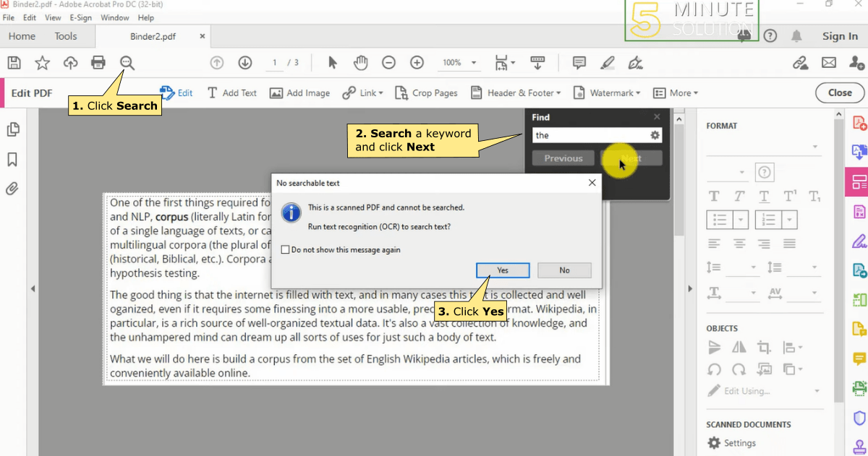
Task: Select the Add Image tool
Action: point(299,93)
